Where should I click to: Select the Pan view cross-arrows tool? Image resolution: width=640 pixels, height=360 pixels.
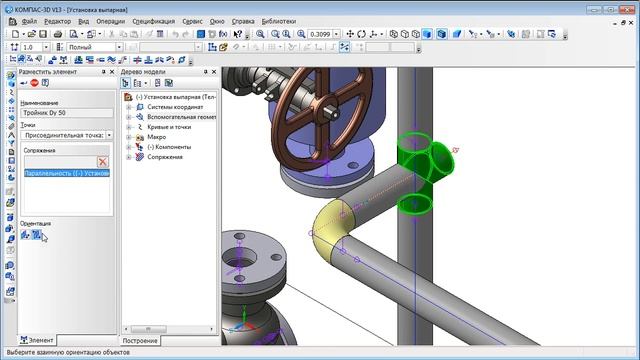tap(350, 34)
